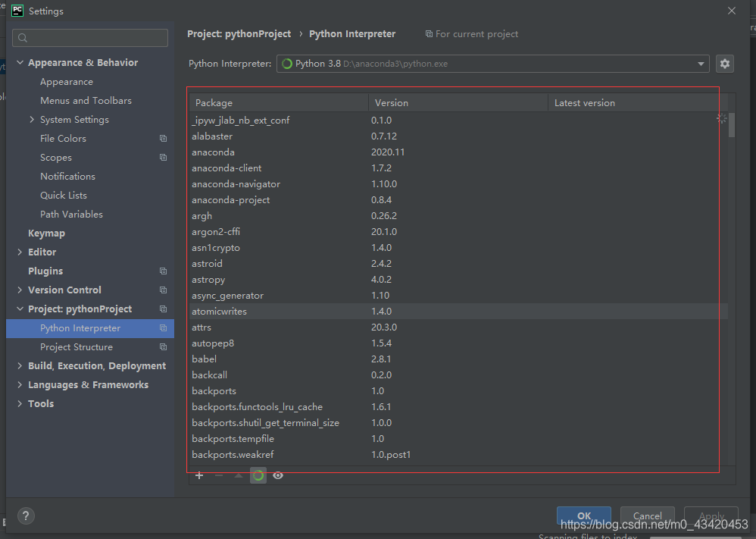The image size is (756, 539).
Task: Open the Python Interpreter dropdown arrow
Action: 701,64
